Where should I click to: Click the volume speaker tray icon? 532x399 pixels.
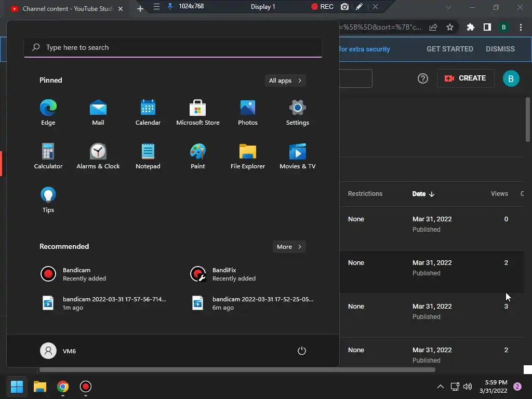[x=468, y=387]
